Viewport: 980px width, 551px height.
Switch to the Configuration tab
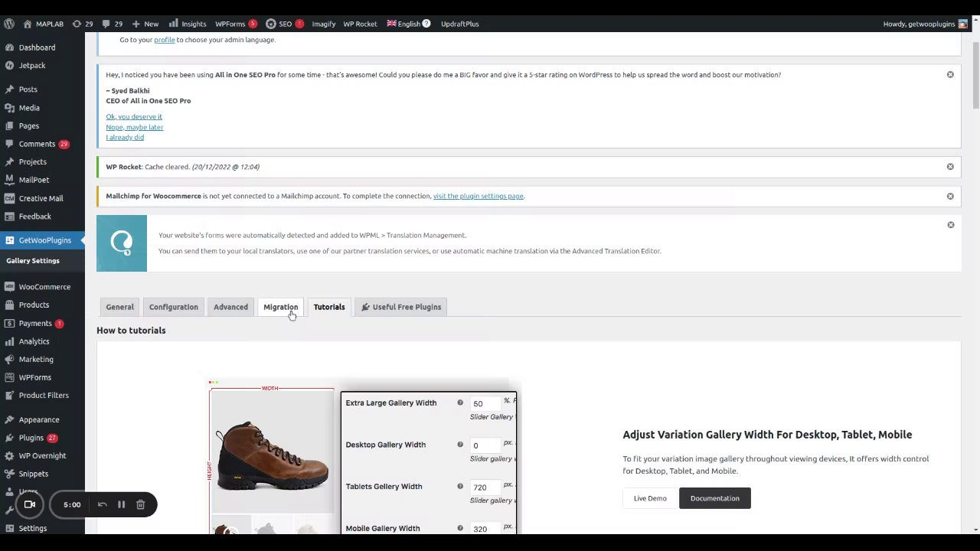[174, 307]
